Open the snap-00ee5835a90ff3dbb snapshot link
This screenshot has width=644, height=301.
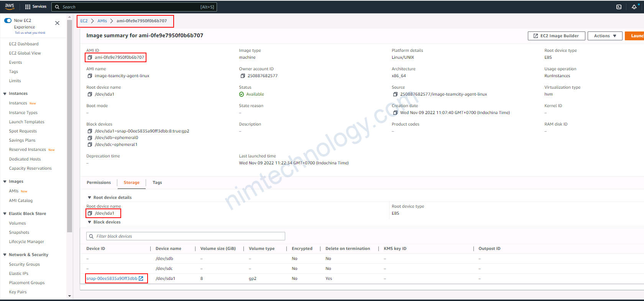tap(112, 278)
